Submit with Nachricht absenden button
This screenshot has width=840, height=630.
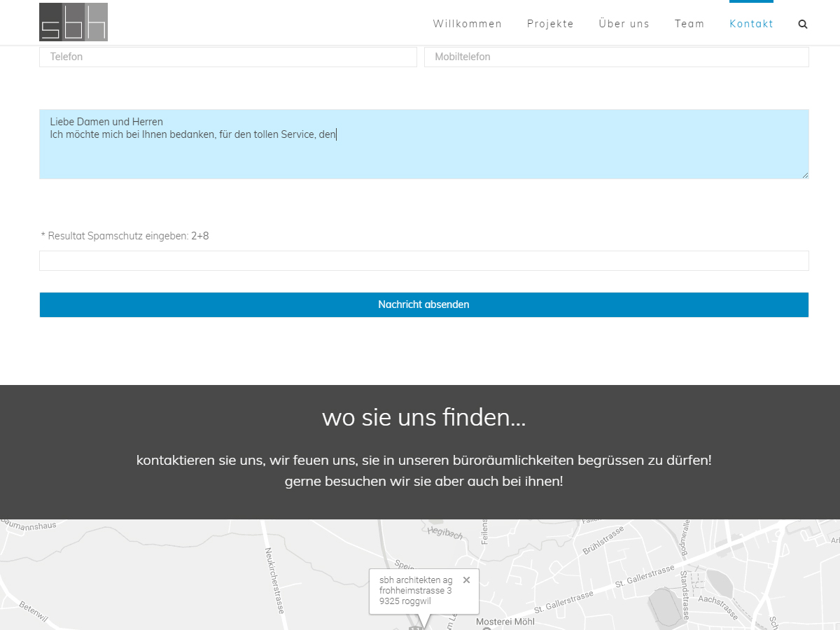[x=423, y=304]
